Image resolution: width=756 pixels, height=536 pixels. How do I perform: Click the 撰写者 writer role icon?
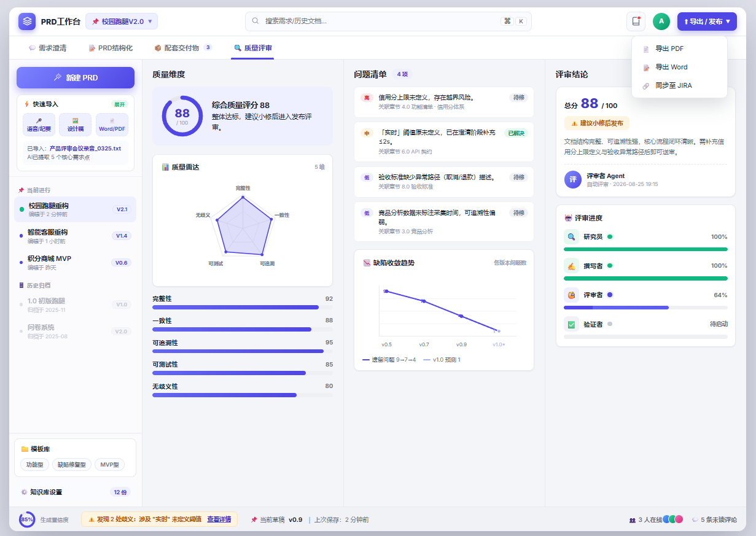(571, 266)
